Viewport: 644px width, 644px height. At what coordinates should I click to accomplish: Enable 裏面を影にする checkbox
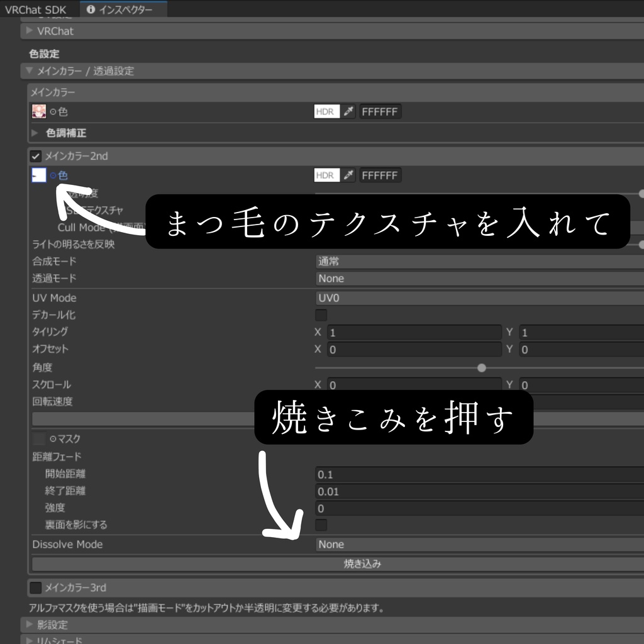pos(321,525)
